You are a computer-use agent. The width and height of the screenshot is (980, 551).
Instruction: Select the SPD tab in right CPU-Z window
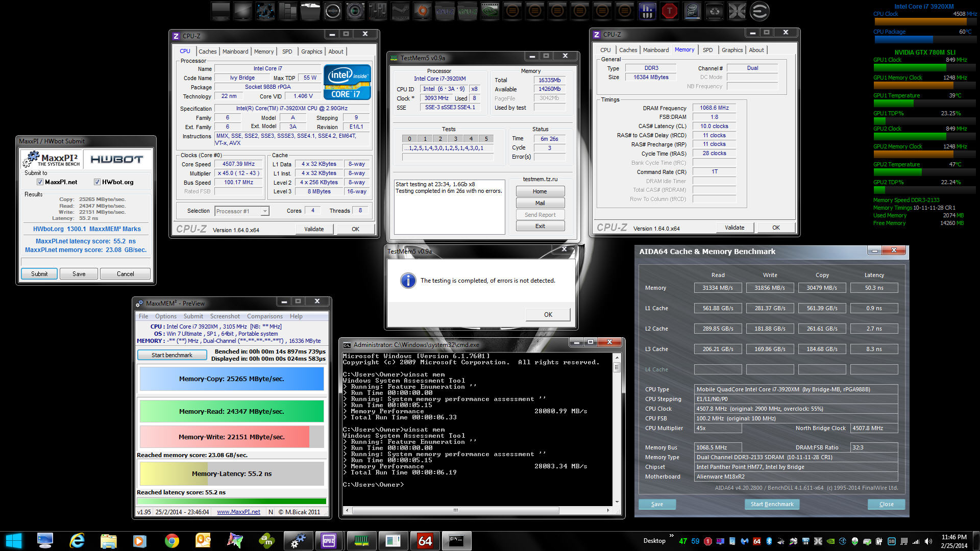(707, 50)
